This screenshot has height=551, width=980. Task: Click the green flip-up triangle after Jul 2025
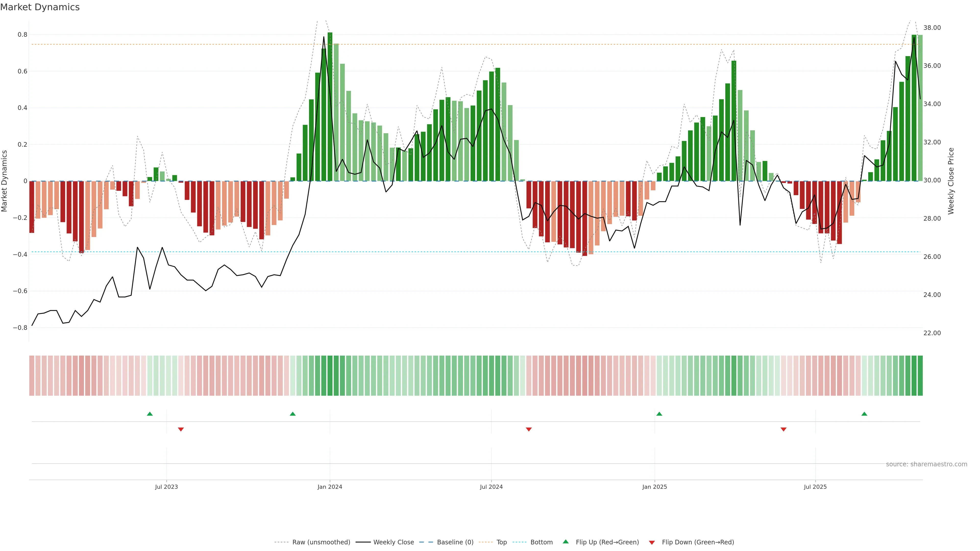coord(864,414)
